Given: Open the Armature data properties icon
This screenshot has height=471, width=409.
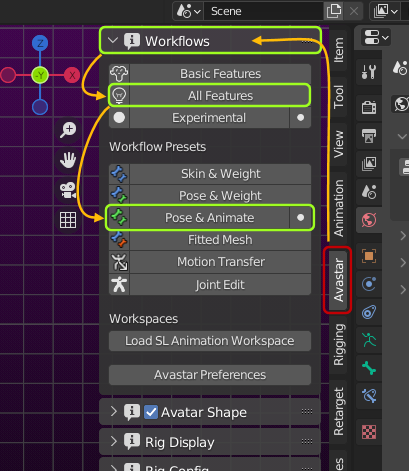Looking at the screenshot, I should [369, 340].
